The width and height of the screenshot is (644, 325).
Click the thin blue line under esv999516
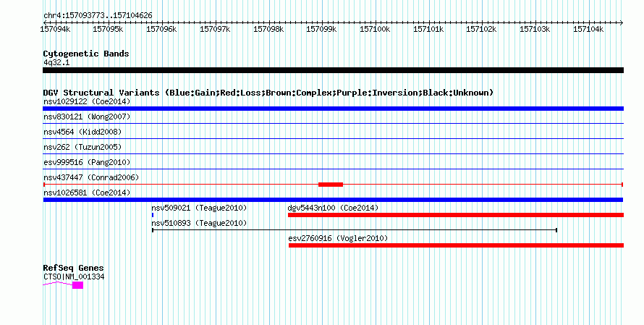[333, 169]
